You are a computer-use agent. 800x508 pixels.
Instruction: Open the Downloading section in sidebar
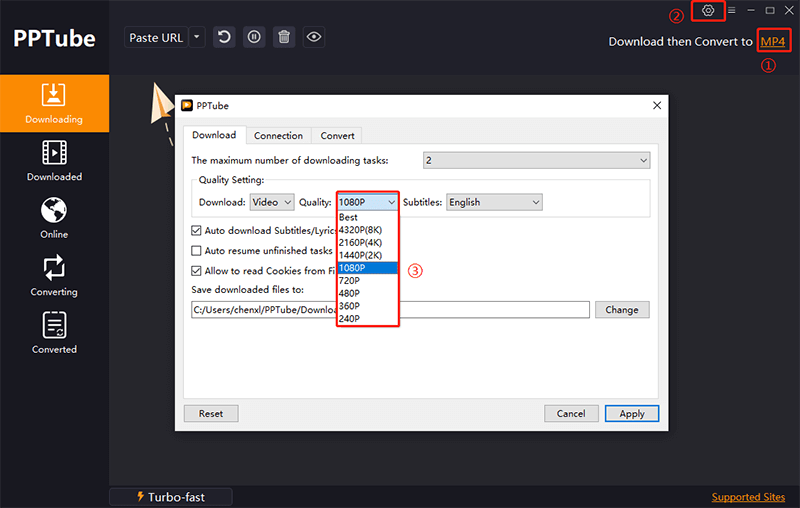54,104
